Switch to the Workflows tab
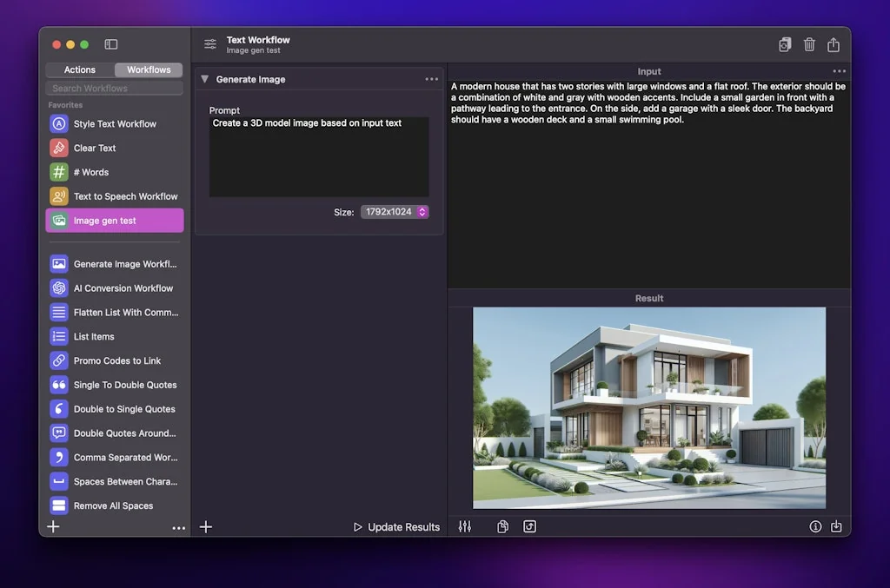890x588 pixels. [x=147, y=69]
